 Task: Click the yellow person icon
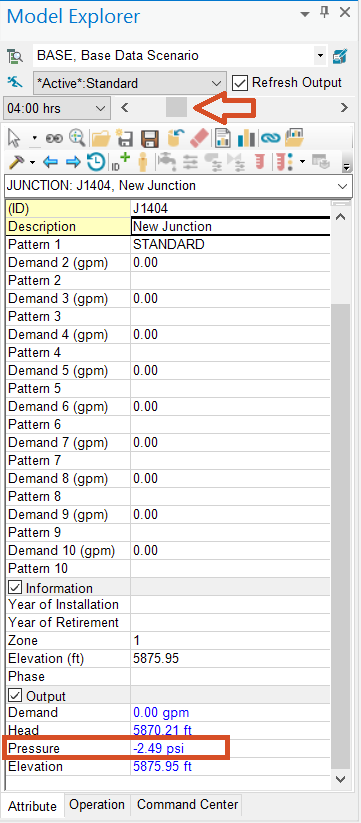tap(142, 162)
